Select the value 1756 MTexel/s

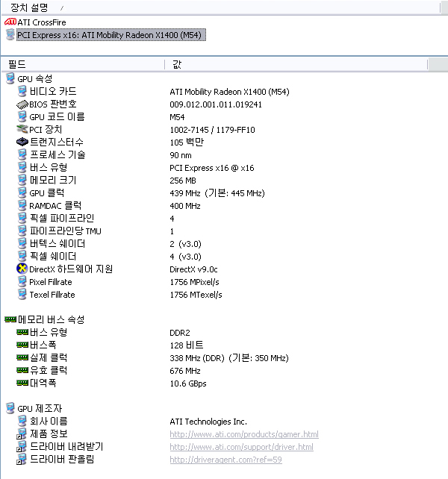coord(196,295)
